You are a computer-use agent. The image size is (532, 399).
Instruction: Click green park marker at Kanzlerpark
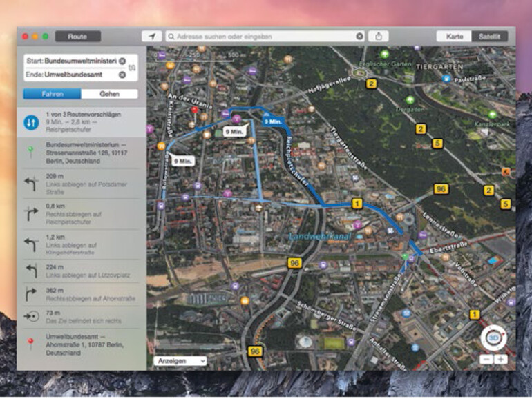click(492, 115)
